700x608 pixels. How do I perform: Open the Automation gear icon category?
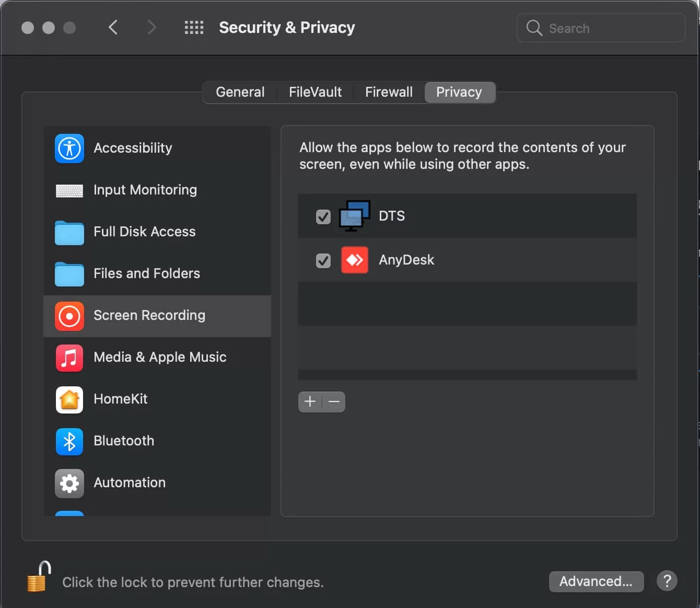[x=69, y=483]
